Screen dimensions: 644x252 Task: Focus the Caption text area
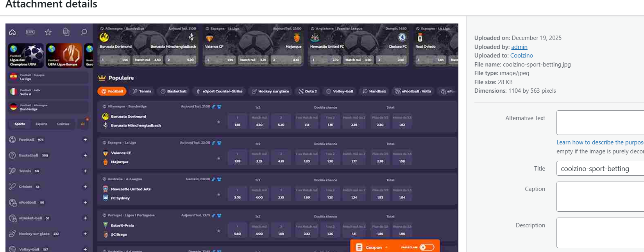pyautogui.click(x=600, y=196)
